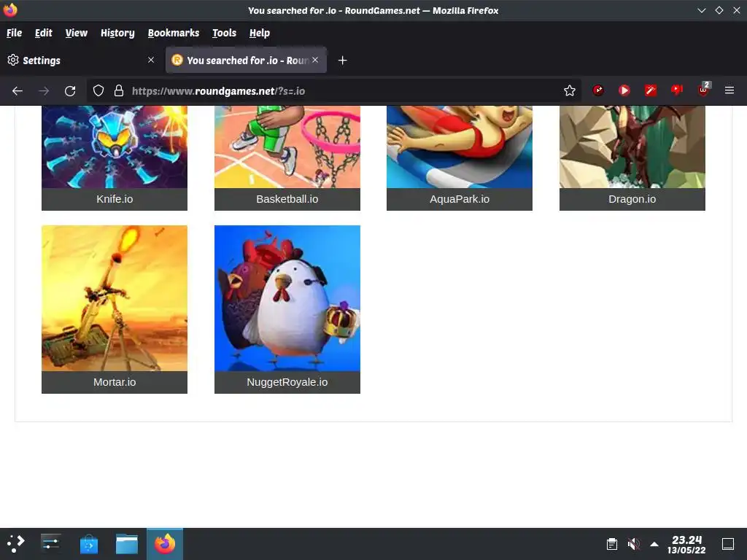The height and width of the screenshot is (560, 747).
Task: Open the Knife.io game thumbnail
Action: tap(115, 147)
